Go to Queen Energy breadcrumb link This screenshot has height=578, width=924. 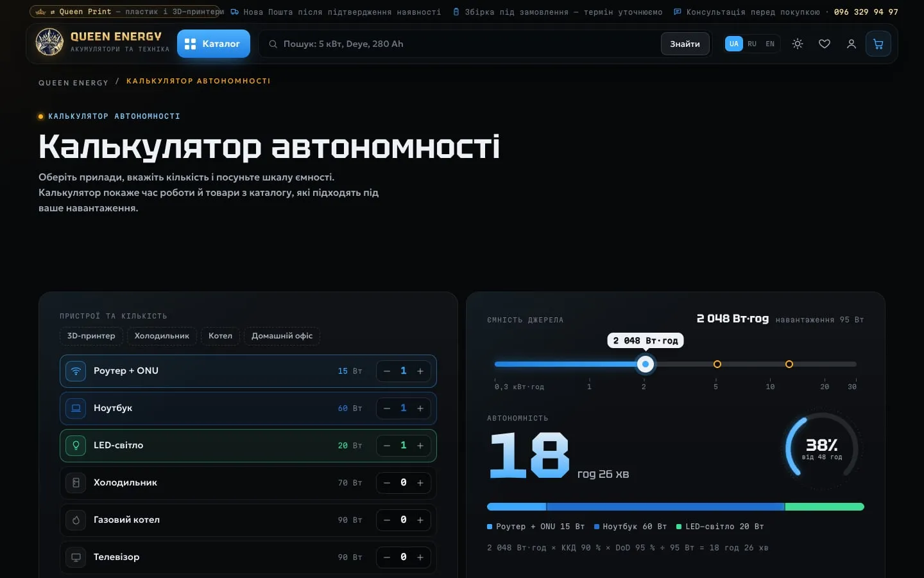tap(73, 83)
